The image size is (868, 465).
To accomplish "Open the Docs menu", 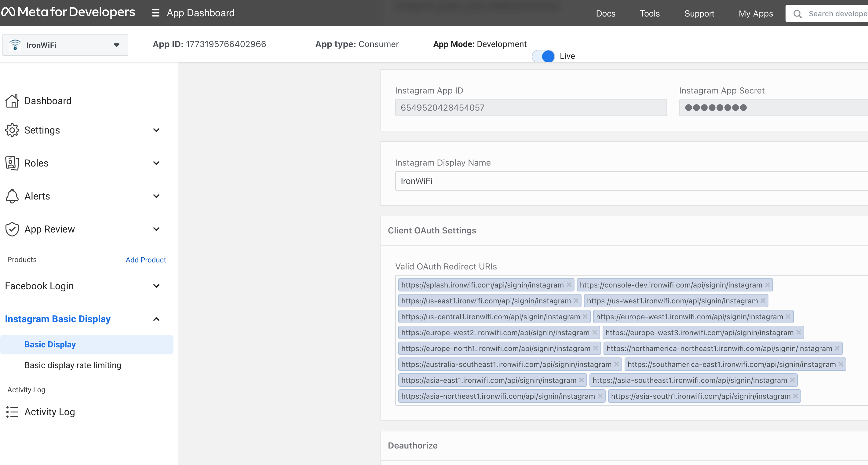I will click(x=606, y=13).
